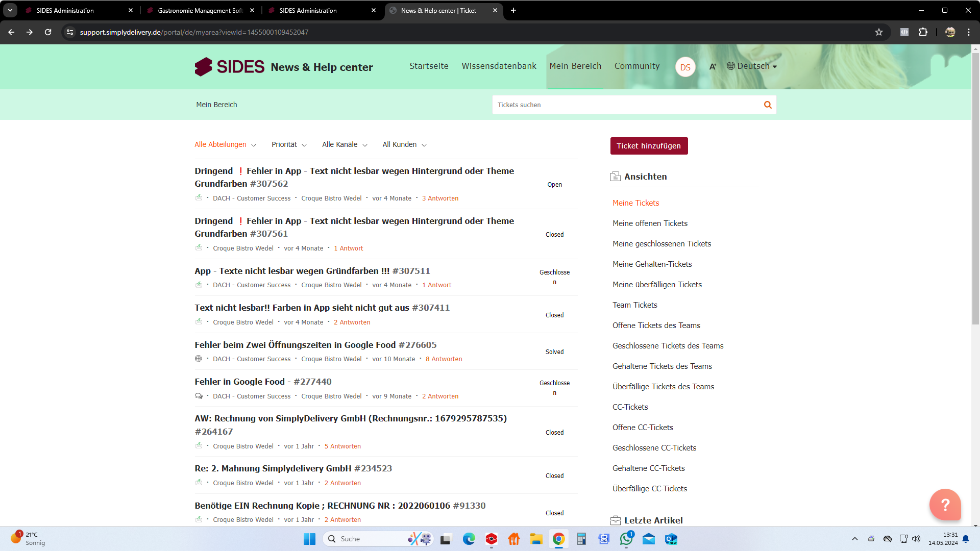
Task: Open ticket #277440 Fehler in Google Food
Action: click(263, 382)
